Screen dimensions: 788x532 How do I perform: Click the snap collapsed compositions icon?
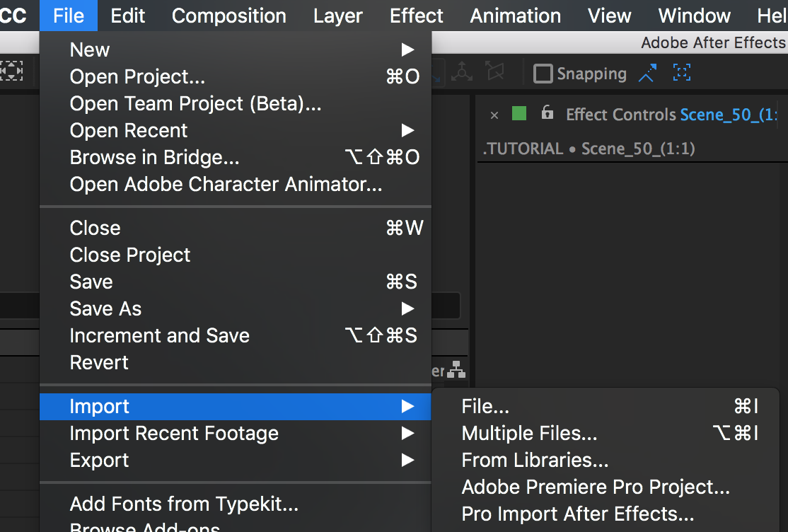[x=681, y=73]
